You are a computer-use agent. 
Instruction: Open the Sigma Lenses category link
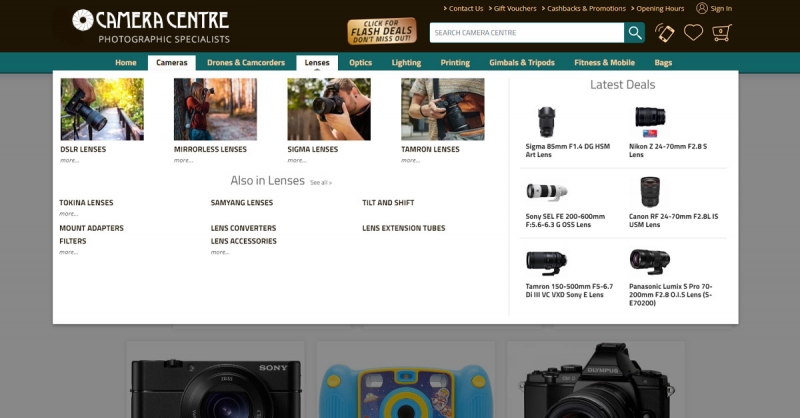point(313,149)
